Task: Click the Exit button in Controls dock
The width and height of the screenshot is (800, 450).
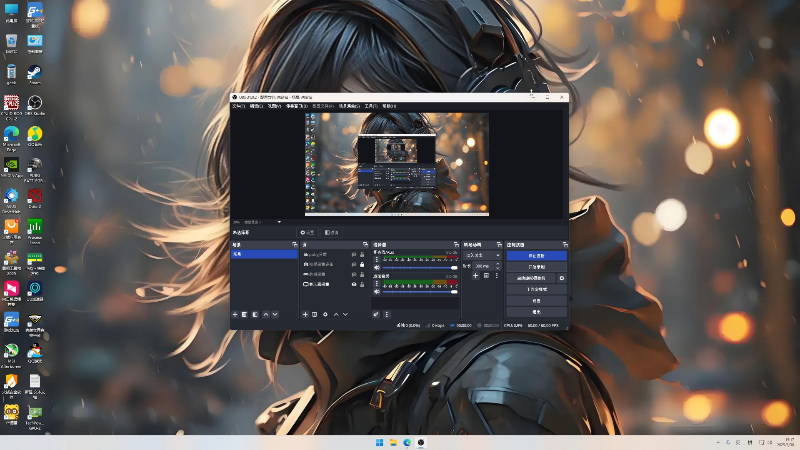Action: [x=536, y=311]
